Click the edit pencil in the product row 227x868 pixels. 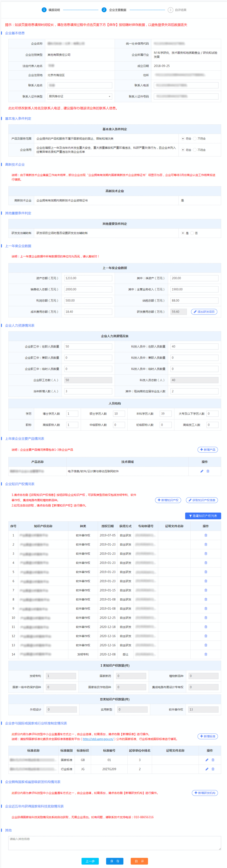click(x=202, y=471)
